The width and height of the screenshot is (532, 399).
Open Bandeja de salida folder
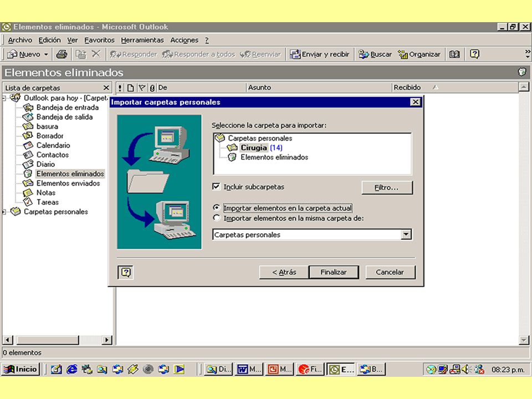(64, 117)
